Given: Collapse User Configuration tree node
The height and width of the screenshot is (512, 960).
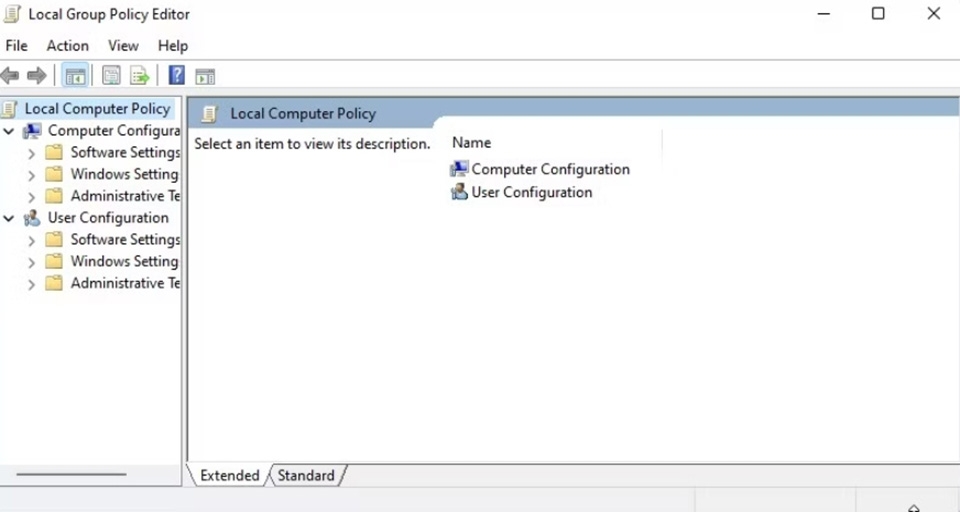Looking at the screenshot, I should pos(9,218).
